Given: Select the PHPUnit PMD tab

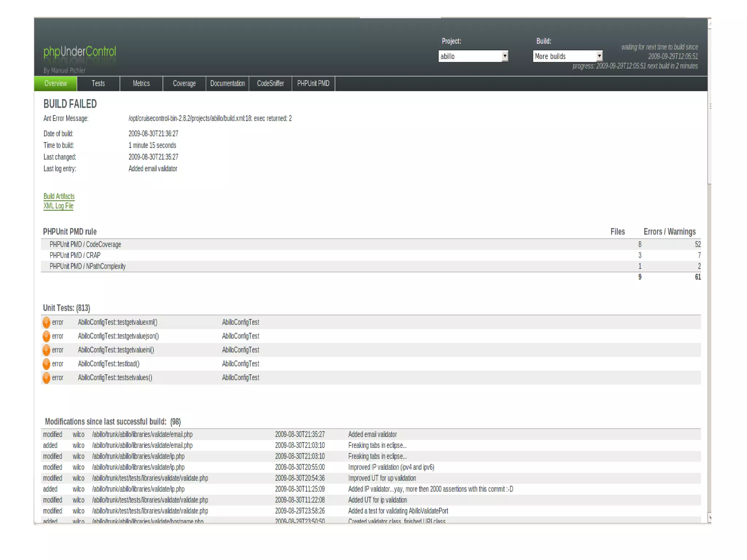Looking at the screenshot, I should [313, 84].
